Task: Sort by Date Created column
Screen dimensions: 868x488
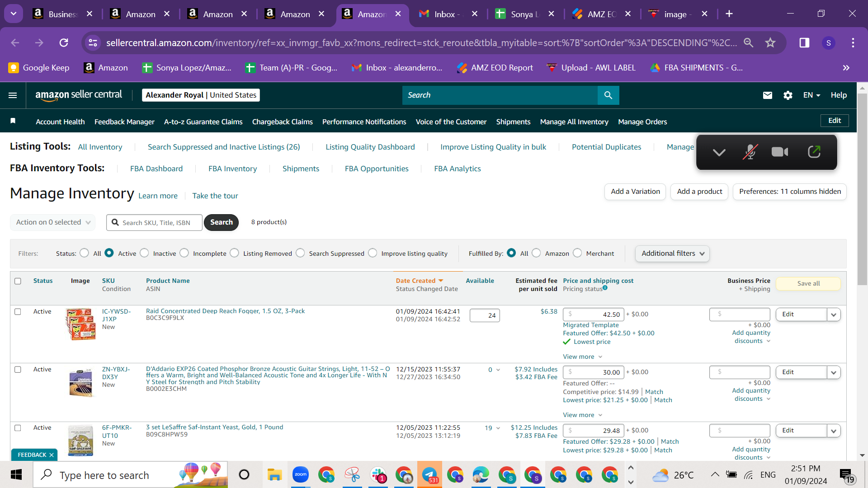Action: click(419, 281)
